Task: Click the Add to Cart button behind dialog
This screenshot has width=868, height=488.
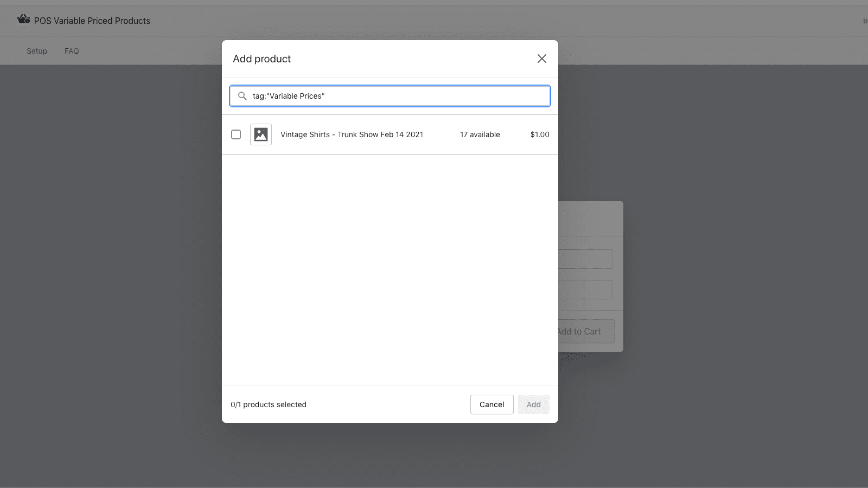Action: [586, 331]
